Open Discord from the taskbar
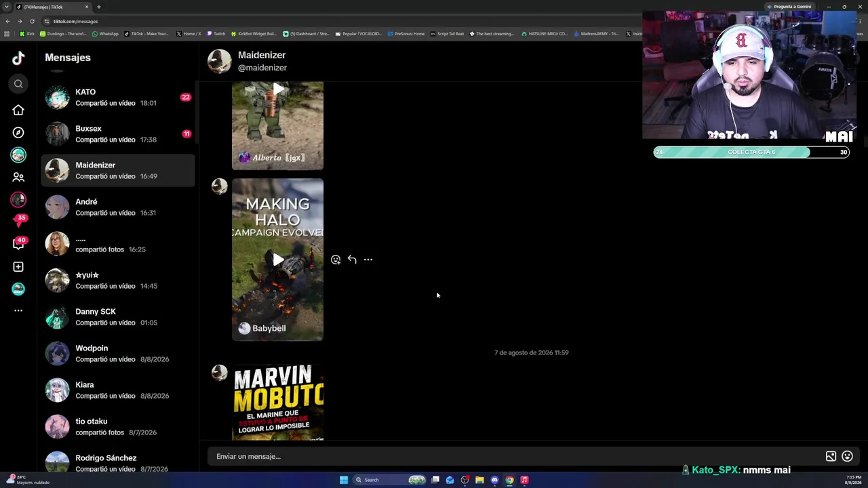Screen dimensions: 868x488 pyautogui.click(x=494, y=480)
